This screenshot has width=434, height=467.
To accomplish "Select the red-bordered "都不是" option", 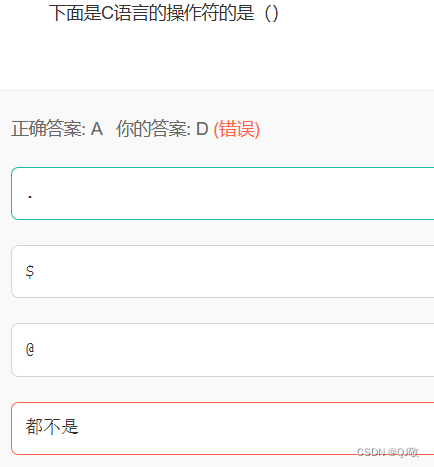I will [223, 428].
